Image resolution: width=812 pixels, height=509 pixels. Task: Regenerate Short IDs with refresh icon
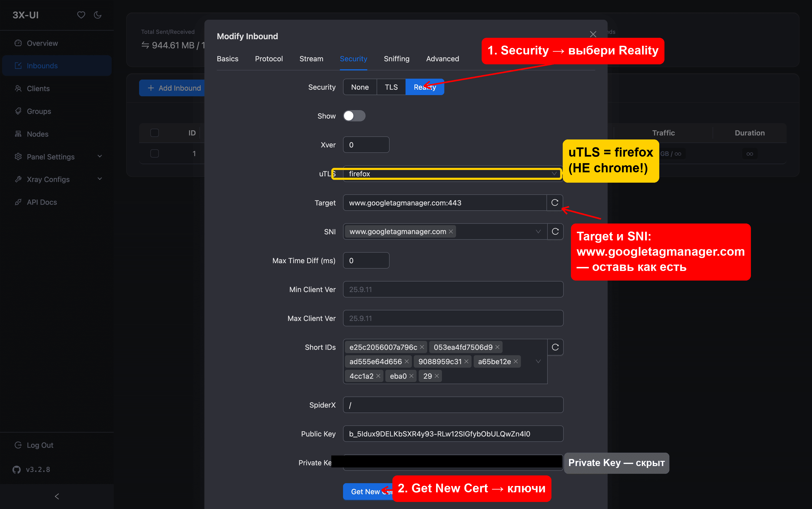(x=555, y=347)
